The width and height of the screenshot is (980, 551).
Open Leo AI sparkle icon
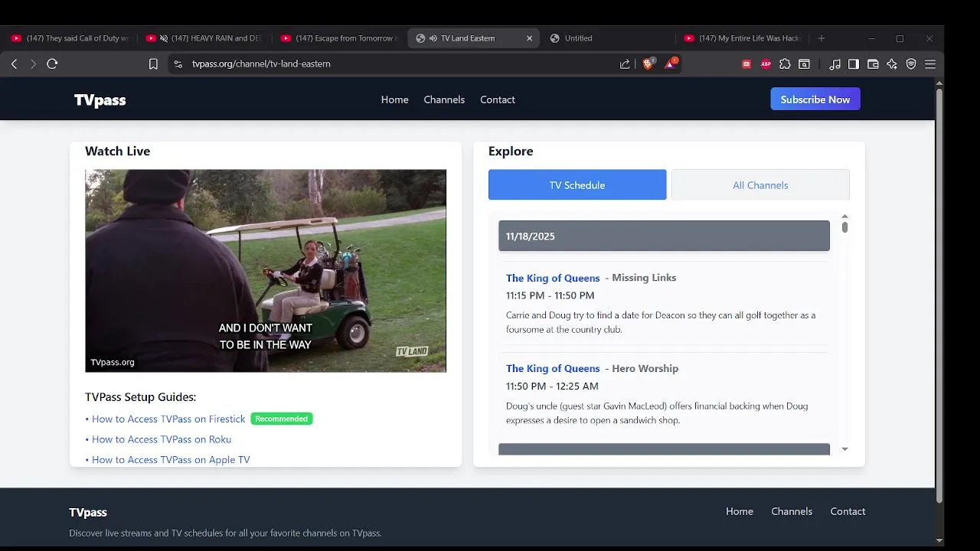tap(892, 64)
